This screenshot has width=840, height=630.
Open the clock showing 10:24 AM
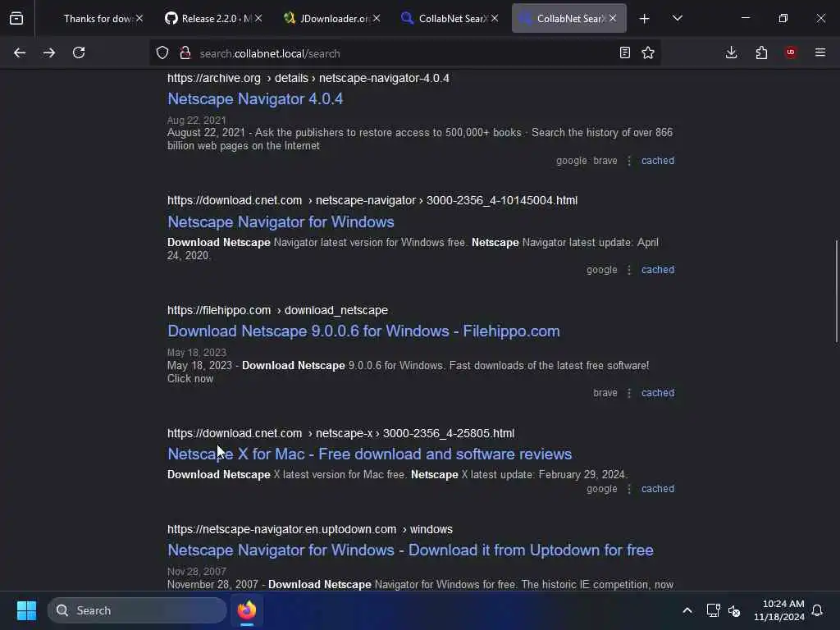pos(779,610)
